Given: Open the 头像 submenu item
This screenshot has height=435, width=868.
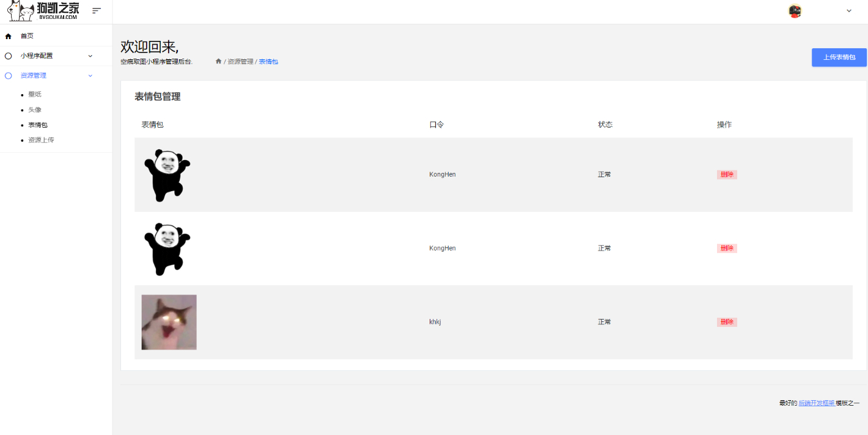Looking at the screenshot, I should tap(35, 109).
